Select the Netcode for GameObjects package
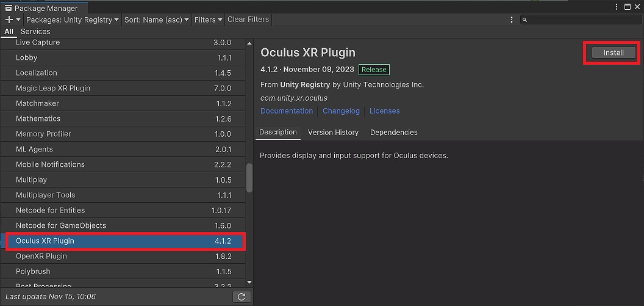644x306 pixels. [123, 225]
